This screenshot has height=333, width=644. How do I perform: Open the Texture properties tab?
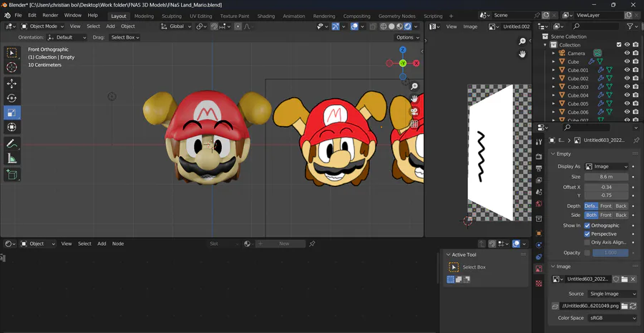coord(539,284)
